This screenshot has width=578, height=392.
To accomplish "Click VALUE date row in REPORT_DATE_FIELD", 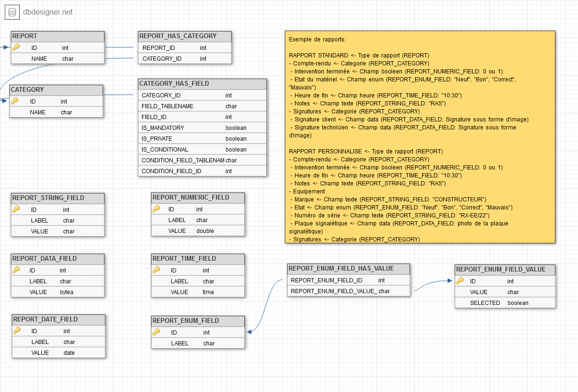I will point(59,352).
